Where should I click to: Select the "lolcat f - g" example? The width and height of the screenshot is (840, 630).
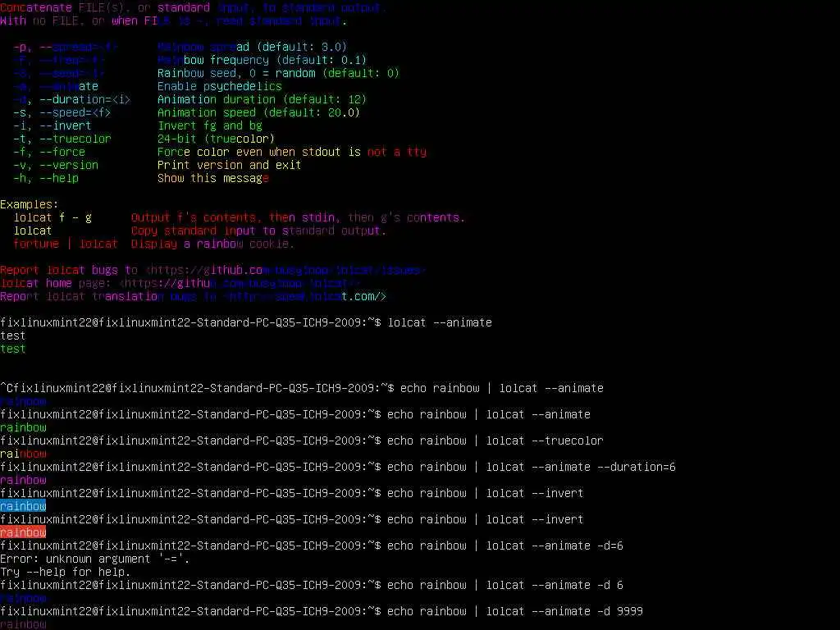pyautogui.click(x=52, y=217)
